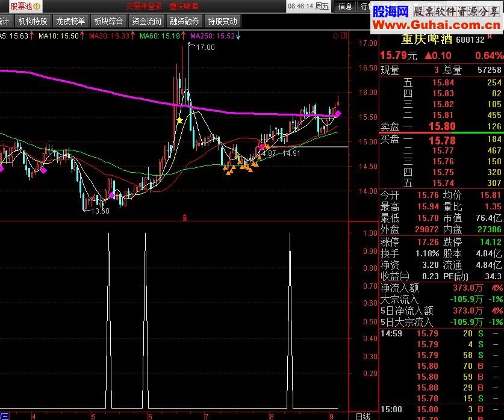Click the MA250: 15.52 indicator label
Screen dimensions: 504x420
[x=213, y=36]
